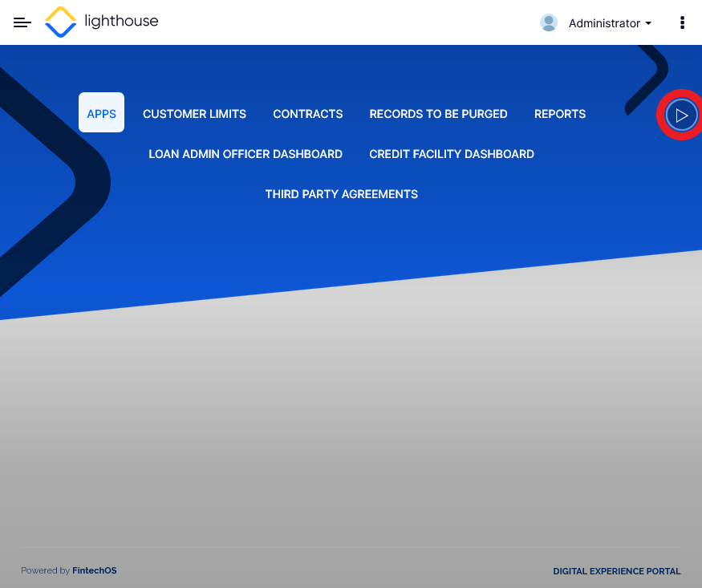View the Credit Facility Dashboard
The height and width of the screenshot is (588, 702).
451,154
